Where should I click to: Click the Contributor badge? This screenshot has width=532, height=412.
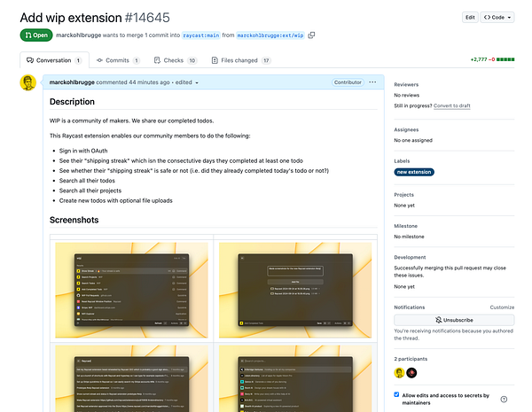[x=348, y=82]
